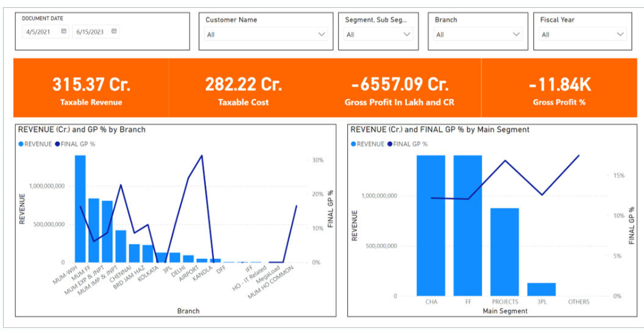Select the CHA bar in Main Segment chart
The height and width of the screenshot is (331, 644).
(431, 225)
